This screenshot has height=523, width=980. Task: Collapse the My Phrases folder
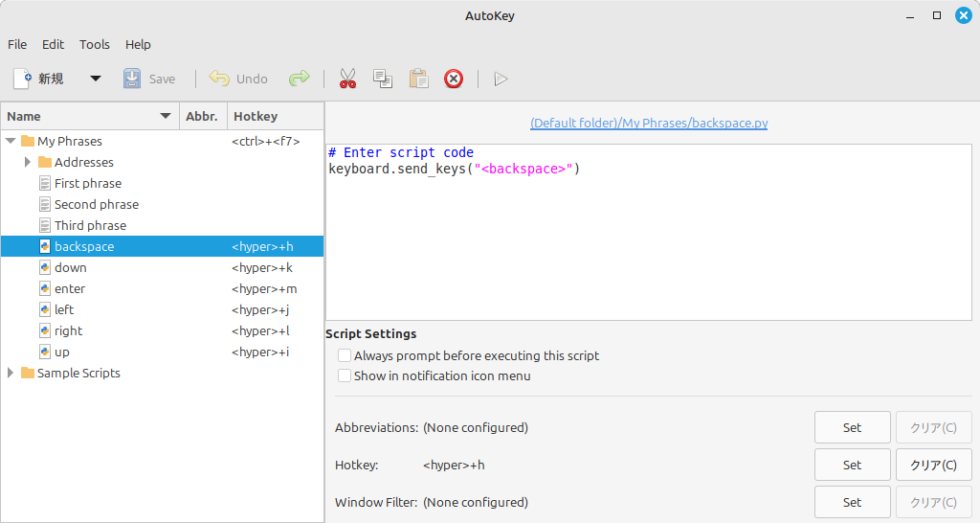click(11, 141)
